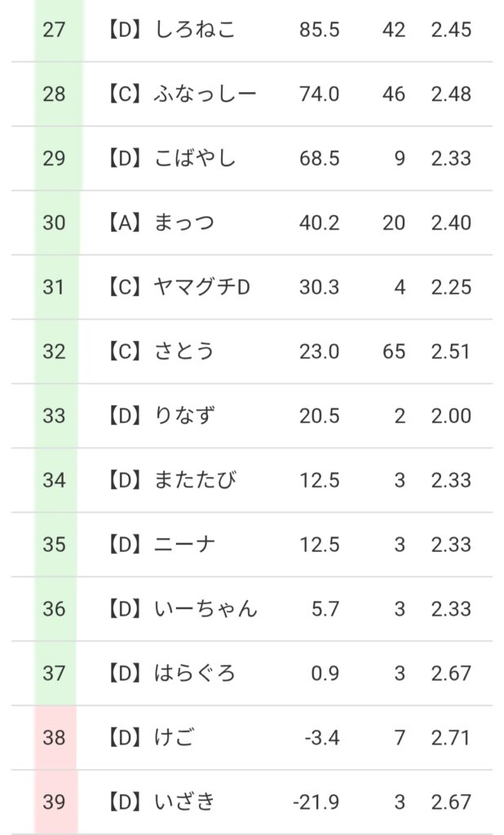Select player ヤマグチD
Image resolution: width=504 pixels, height=835 pixels.
click(x=201, y=287)
